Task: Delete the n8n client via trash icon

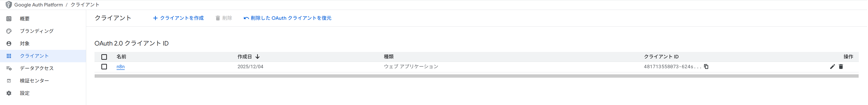Action: tap(841, 67)
